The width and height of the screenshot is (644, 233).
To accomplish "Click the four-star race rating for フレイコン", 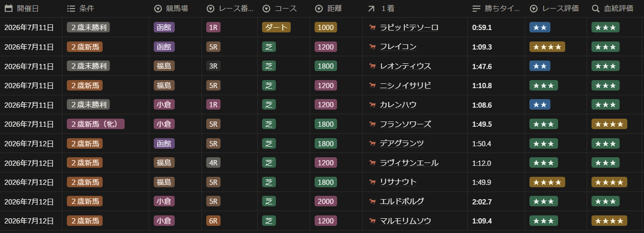I will 547,47.
